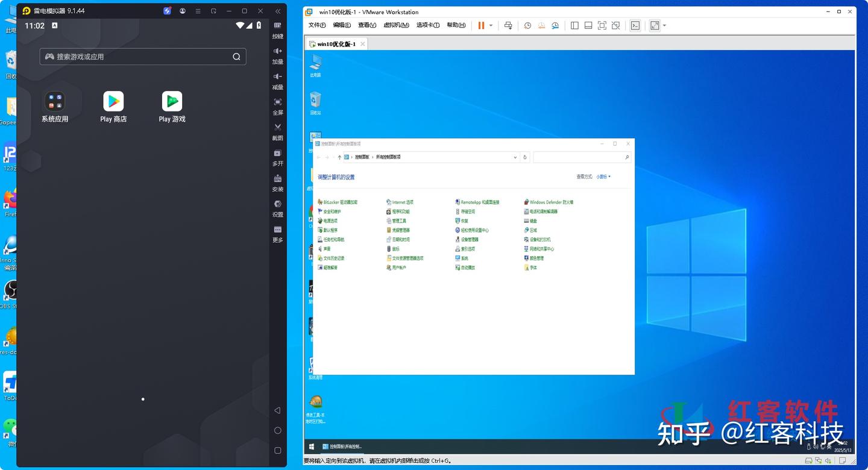Click 控制面板 in the address breadcrumb
868x470 pixels.
point(362,157)
